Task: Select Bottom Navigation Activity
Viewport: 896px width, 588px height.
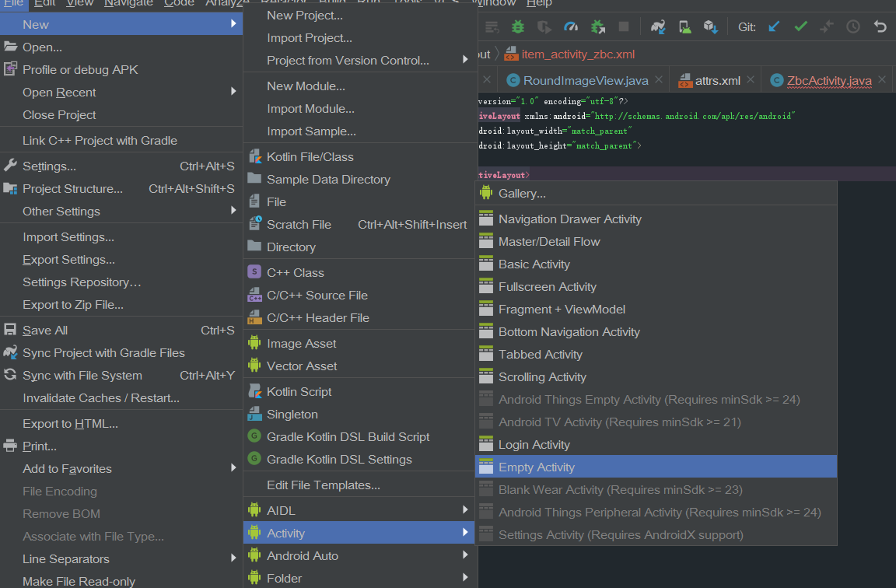Action: (656, 332)
